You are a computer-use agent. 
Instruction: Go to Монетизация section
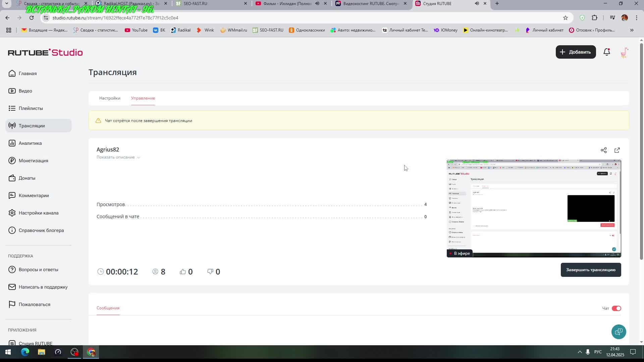(33, 161)
